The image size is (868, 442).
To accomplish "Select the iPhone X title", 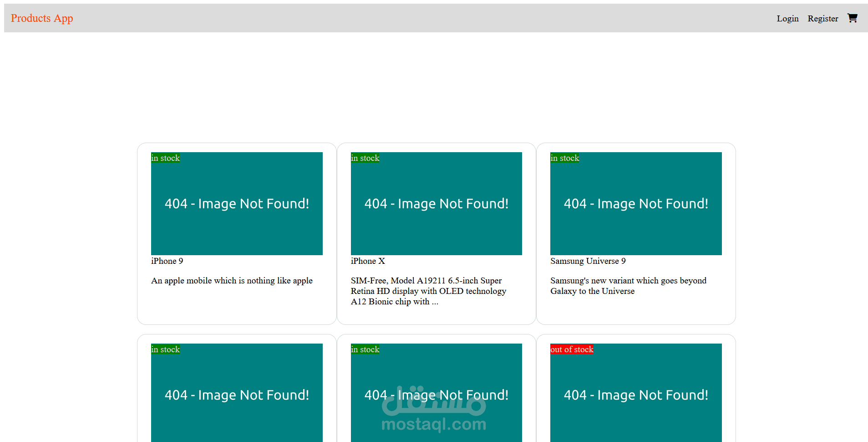I will (368, 261).
